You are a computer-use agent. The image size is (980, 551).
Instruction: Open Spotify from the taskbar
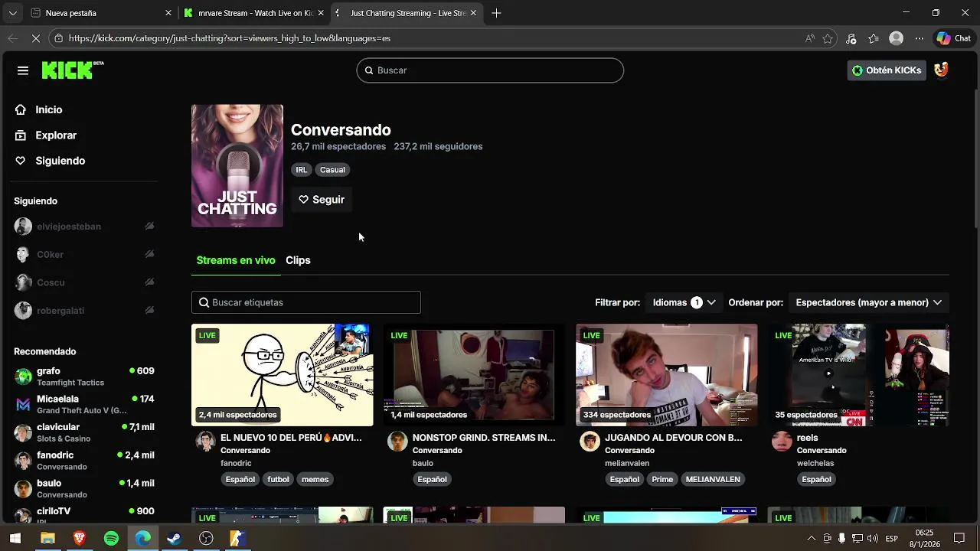click(111, 539)
